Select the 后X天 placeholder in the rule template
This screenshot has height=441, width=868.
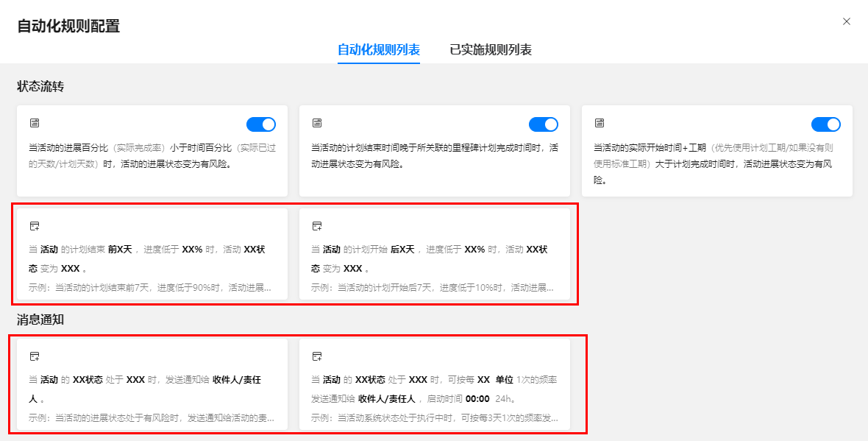click(402, 250)
